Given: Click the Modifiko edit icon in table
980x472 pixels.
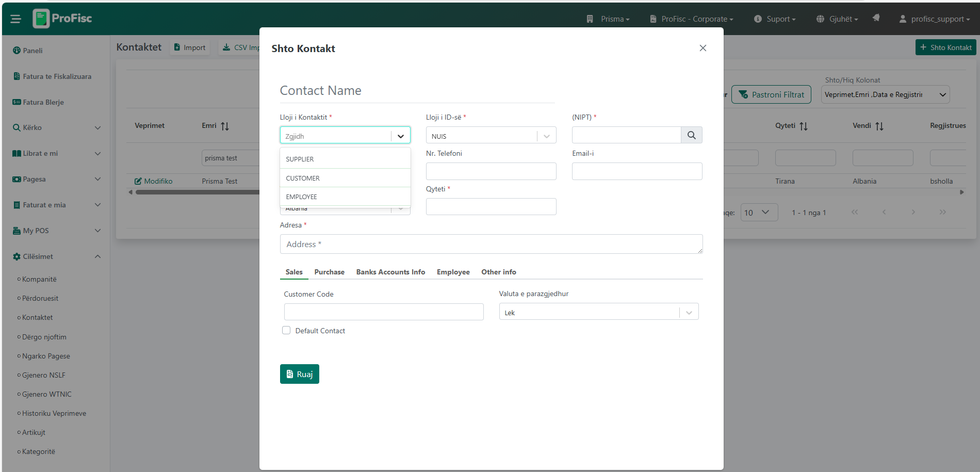Looking at the screenshot, I should (138, 181).
